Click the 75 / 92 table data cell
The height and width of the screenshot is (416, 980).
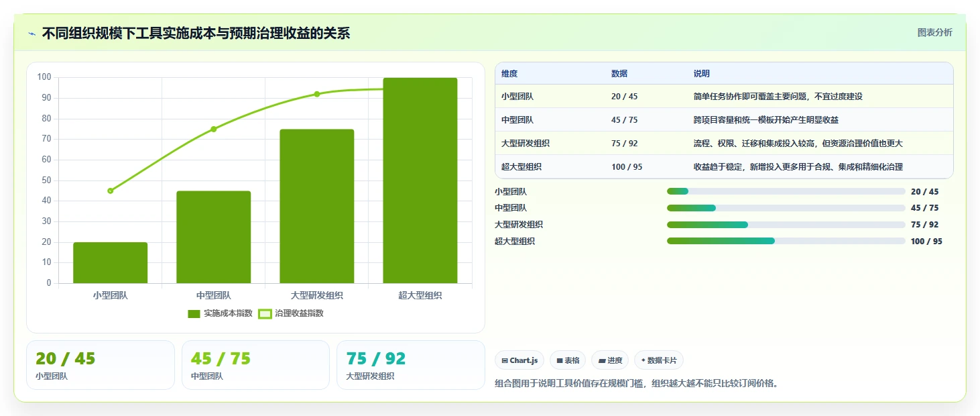pyautogui.click(x=625, y=144)
